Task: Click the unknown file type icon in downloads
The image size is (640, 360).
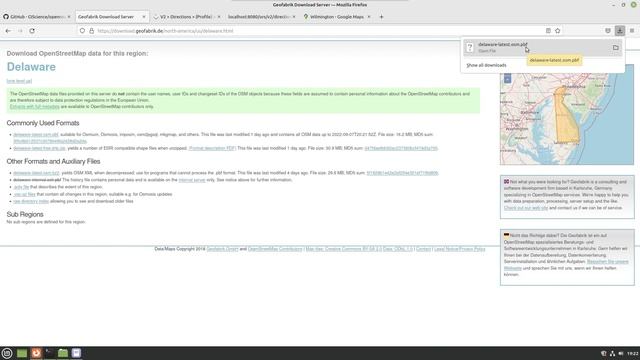Action: point(470,48)
